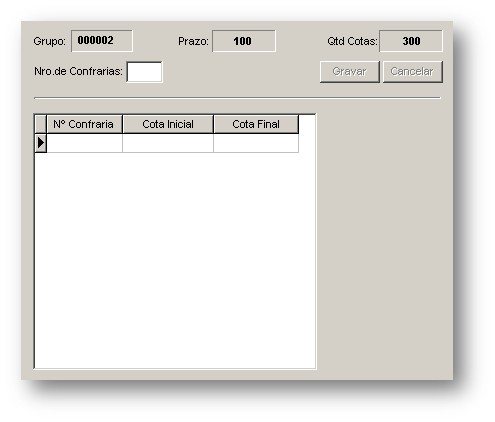This screenshot has width=495, height=422.
Task: Click the Gravar button
Action: coord(350,72)
